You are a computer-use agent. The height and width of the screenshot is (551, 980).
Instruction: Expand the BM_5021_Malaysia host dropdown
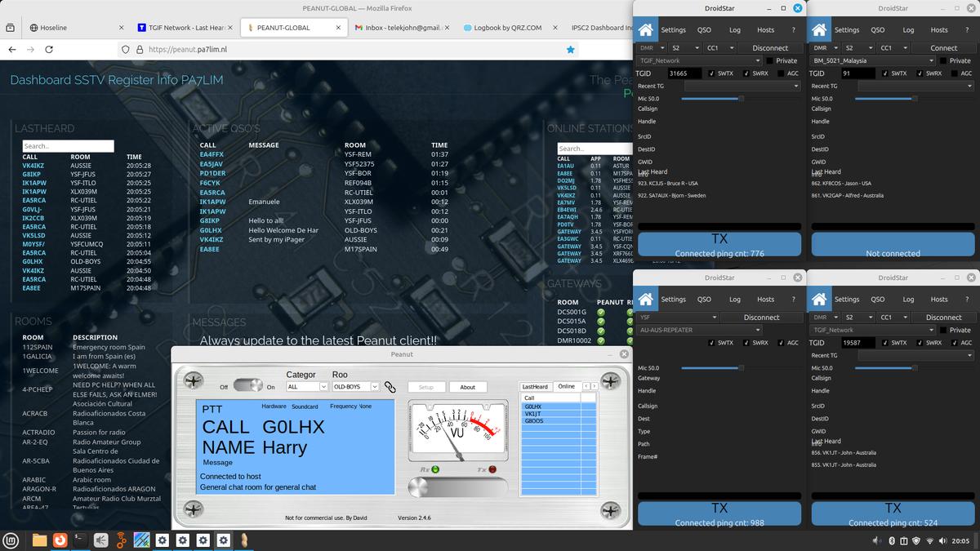872,60
